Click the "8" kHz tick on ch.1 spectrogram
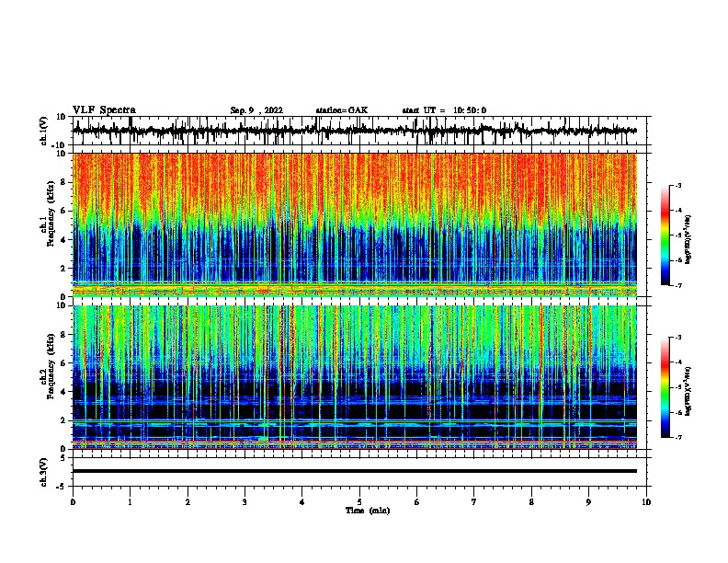 click(63, 182)
